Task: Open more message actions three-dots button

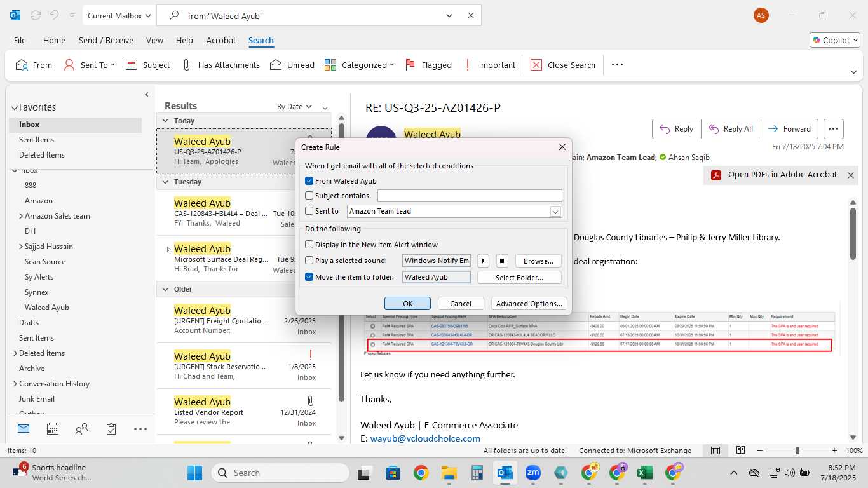Action: point(834,128)
